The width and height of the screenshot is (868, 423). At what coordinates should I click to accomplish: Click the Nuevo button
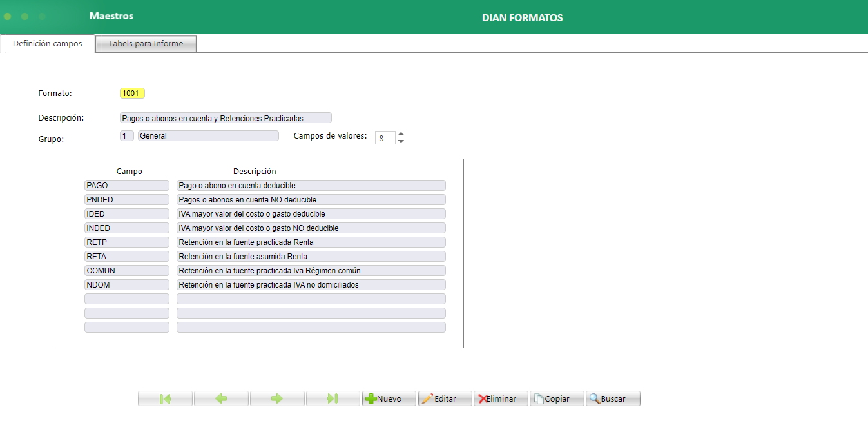pyautogui.click(x=389, y=398)
